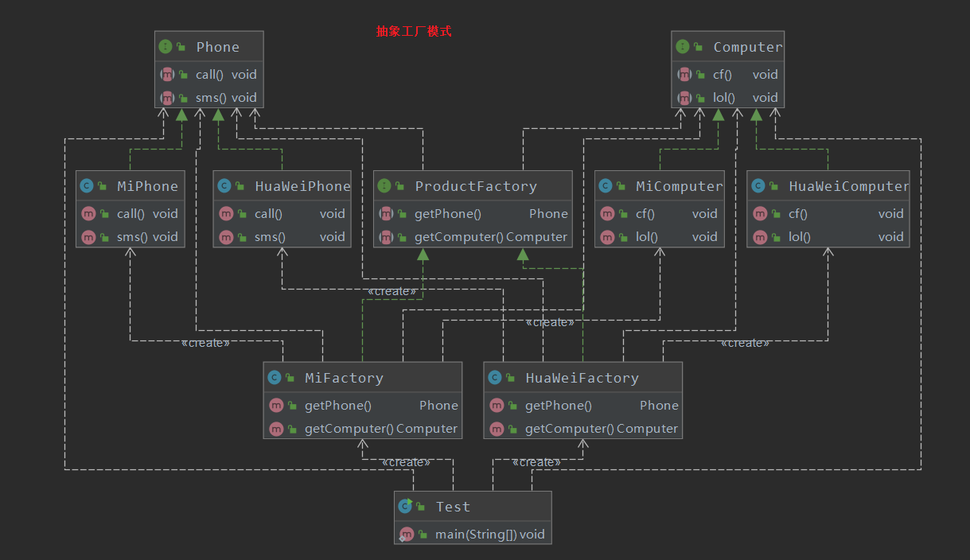Select the MiComputer class icon
The width and height of the screenshot is (970, 560).
click(606, 186)
